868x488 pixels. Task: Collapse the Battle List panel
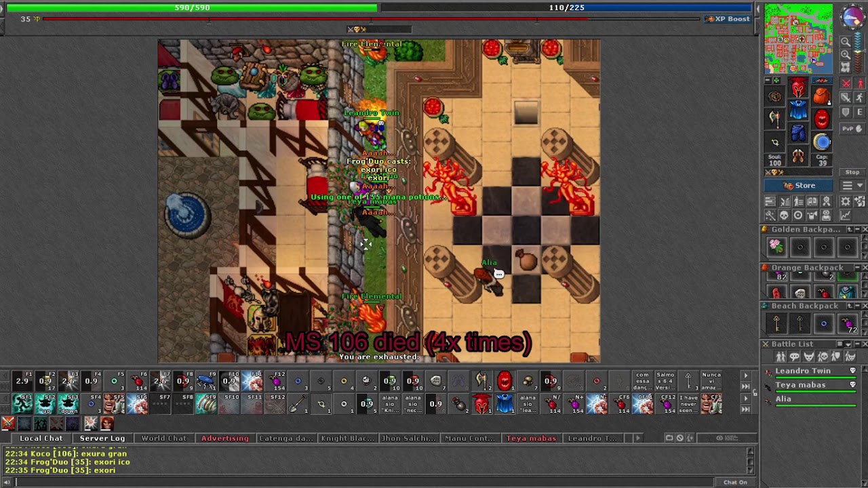856,344
